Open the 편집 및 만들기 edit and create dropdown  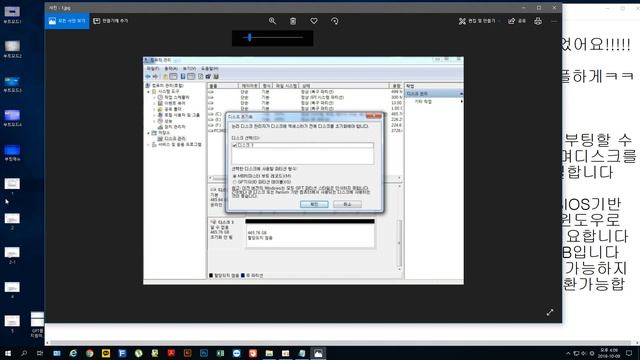(479, 21)
